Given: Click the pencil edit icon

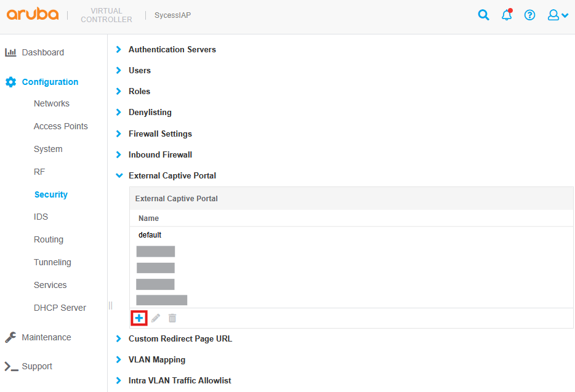Looking at the screenshot, I should click(156, 318).
